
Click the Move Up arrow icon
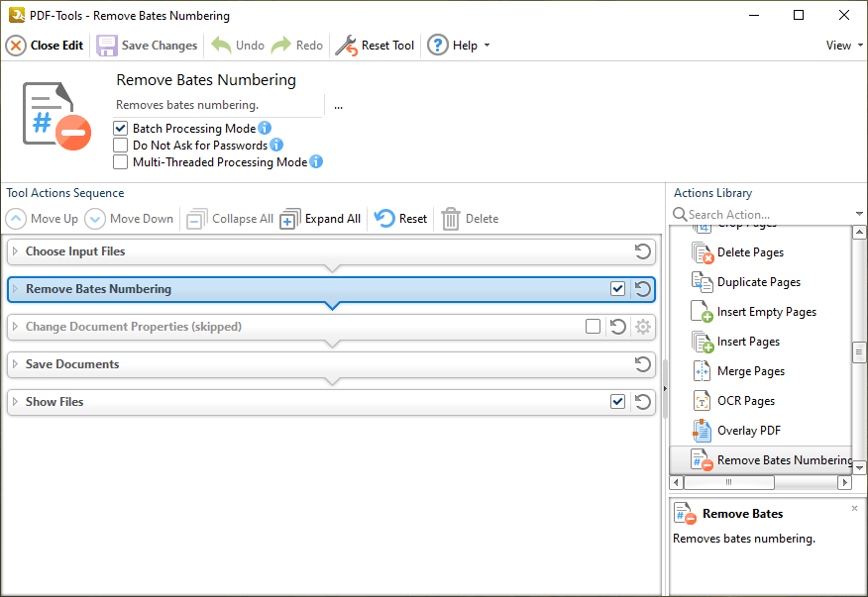pos(17,219)
